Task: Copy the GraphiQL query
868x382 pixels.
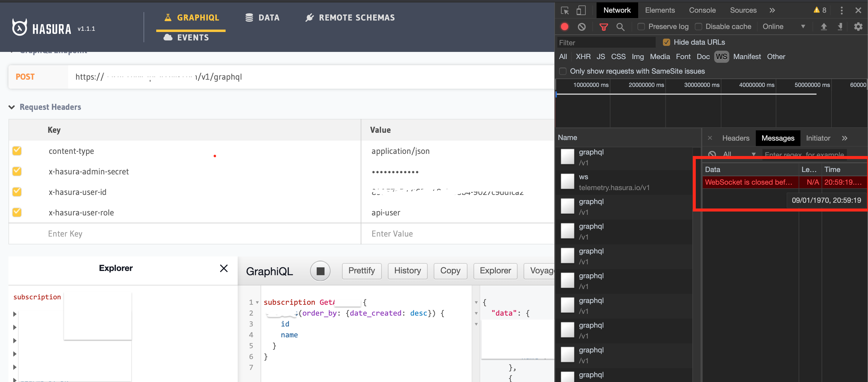Action: coord(450,271)
